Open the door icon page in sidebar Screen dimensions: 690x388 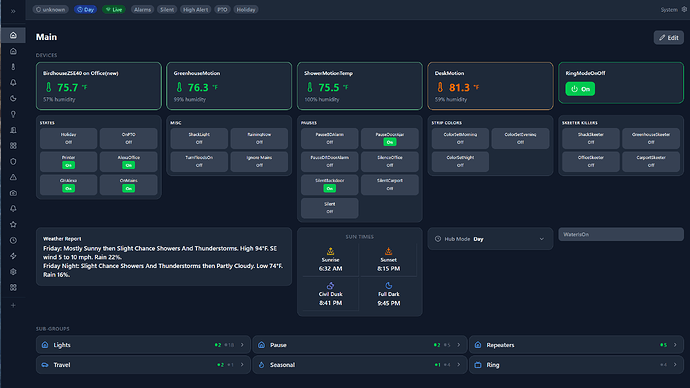(13, 130)
